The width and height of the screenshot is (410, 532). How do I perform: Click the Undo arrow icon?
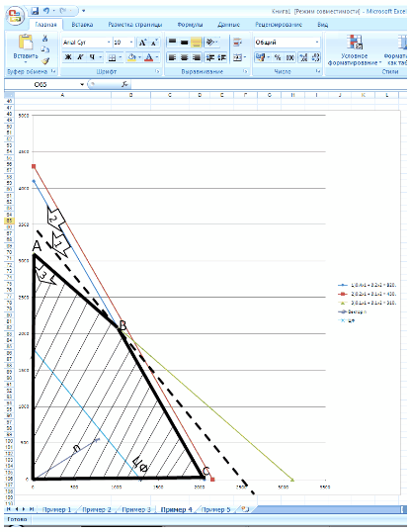pyautogui.click(x=46, y=11)
